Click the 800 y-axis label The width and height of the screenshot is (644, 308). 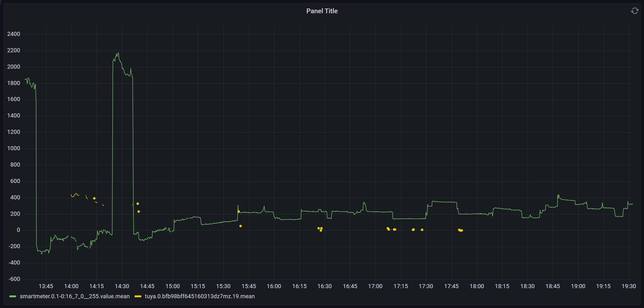coord(15,165)
